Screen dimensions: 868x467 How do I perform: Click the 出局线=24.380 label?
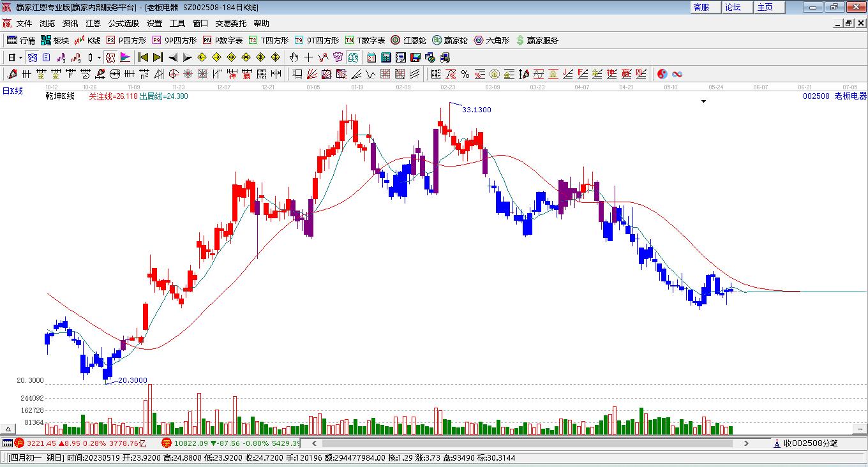point(163,96)
